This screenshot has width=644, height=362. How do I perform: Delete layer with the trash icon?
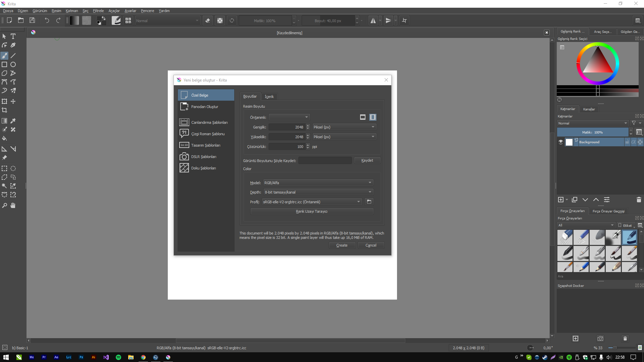point(639,200)
